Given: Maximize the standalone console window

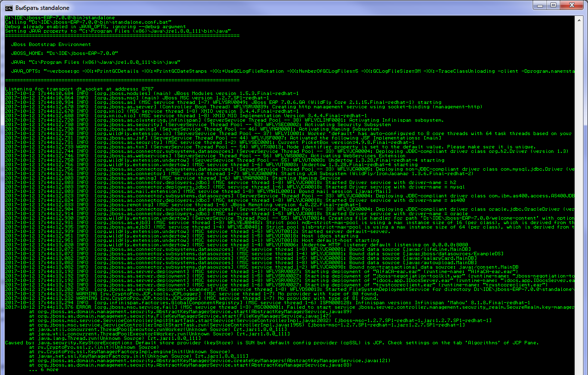Looking at the screenshot, I should [553, 5].
